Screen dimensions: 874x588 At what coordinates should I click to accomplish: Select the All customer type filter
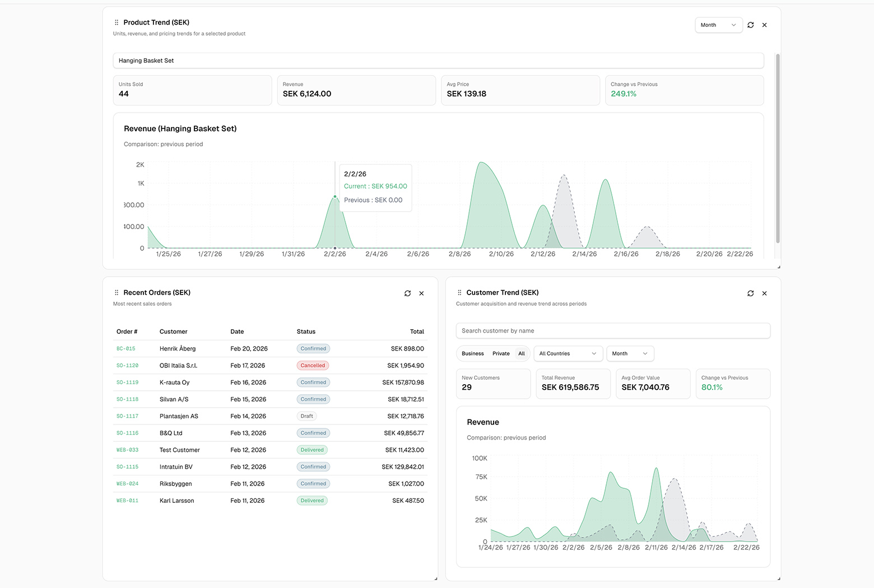[522, 353]
